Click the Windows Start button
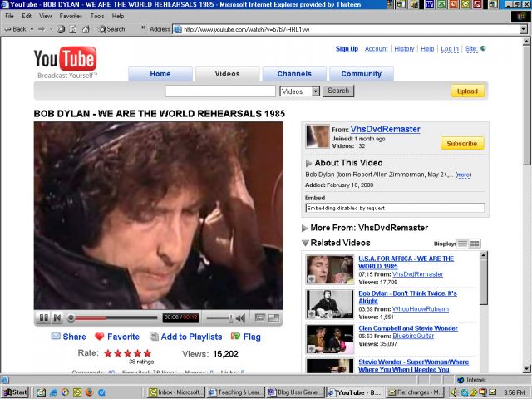532x399 pixels. (15, 392)
